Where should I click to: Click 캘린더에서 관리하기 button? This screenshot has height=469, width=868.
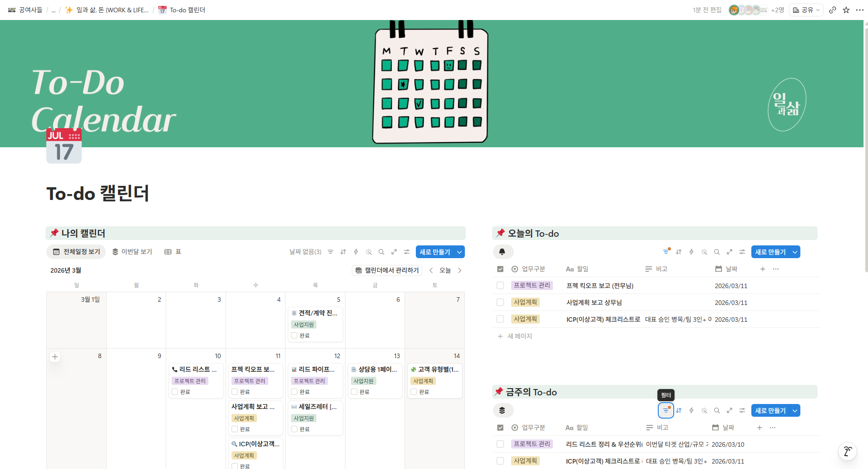click(387, 270)
